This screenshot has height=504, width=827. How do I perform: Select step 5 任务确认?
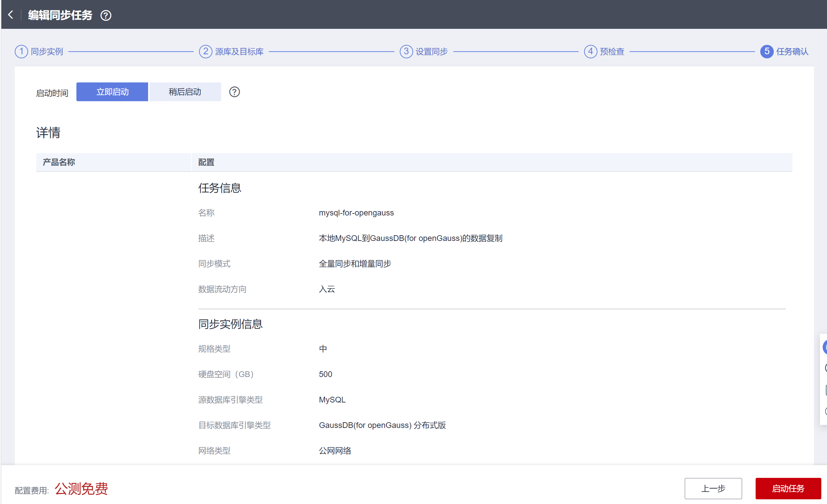click(x=784, y=52)
